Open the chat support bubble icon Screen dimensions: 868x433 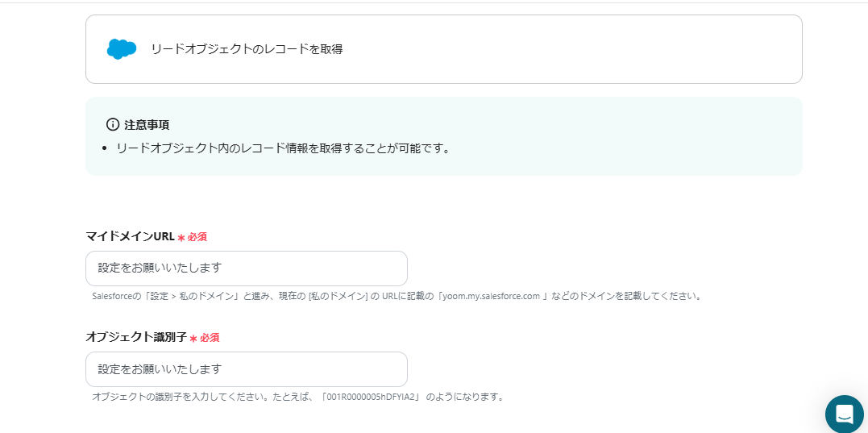pos(844,414)
